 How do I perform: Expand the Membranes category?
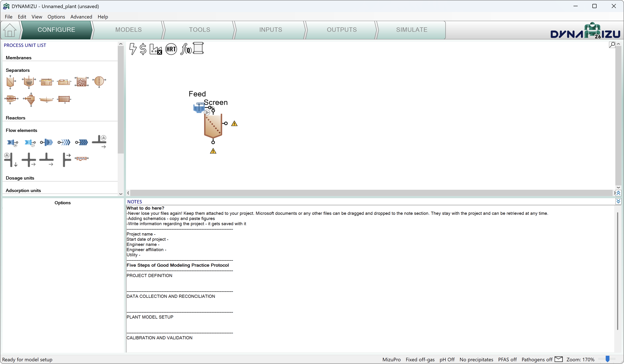18,58
